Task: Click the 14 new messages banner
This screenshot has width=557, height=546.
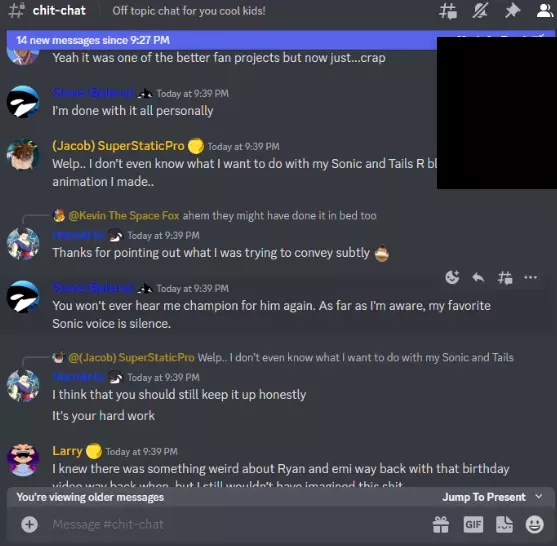Action: [222, 40]
